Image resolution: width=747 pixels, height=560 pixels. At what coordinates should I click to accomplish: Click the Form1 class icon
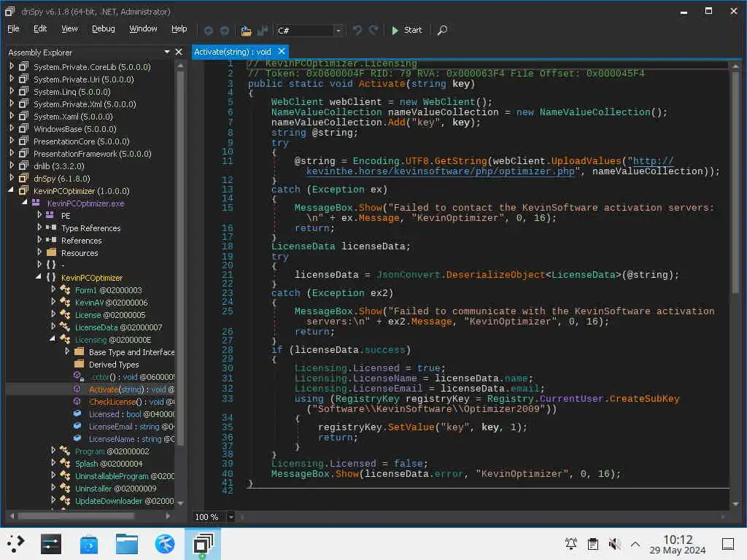pyautogui.click(x=65, y=289)
